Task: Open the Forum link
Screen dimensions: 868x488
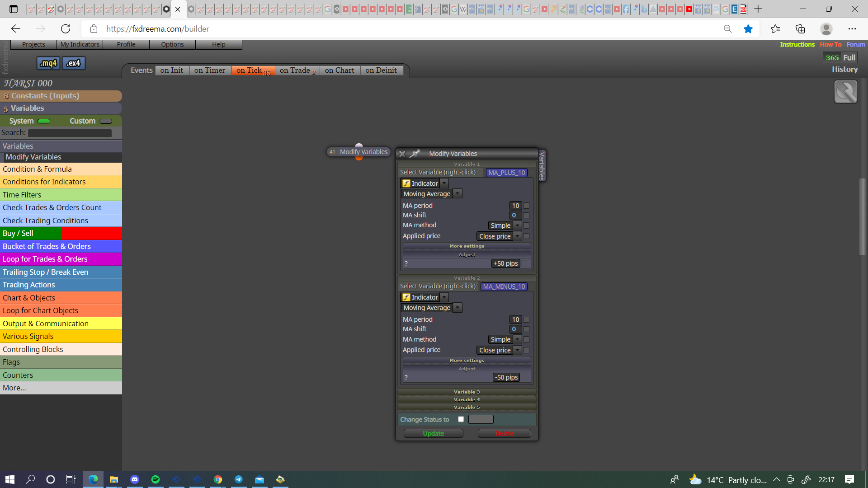Action: [855, 44]
